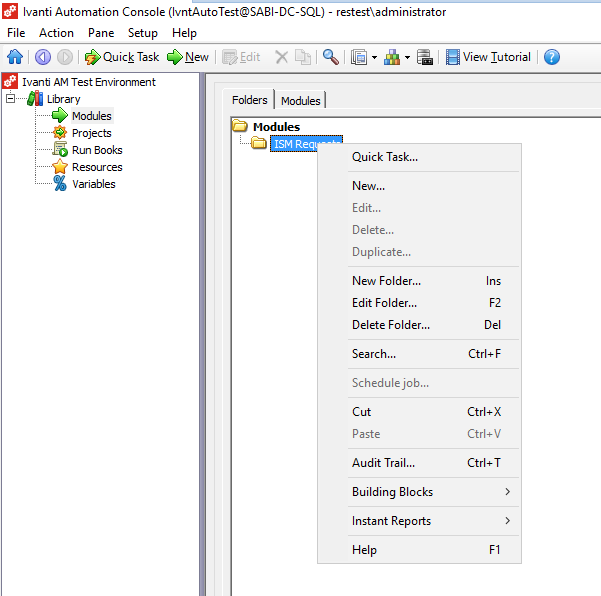Click the green arrow Modules icon
The width and height of the screenshot is (601, 596).
coord(60,115)
